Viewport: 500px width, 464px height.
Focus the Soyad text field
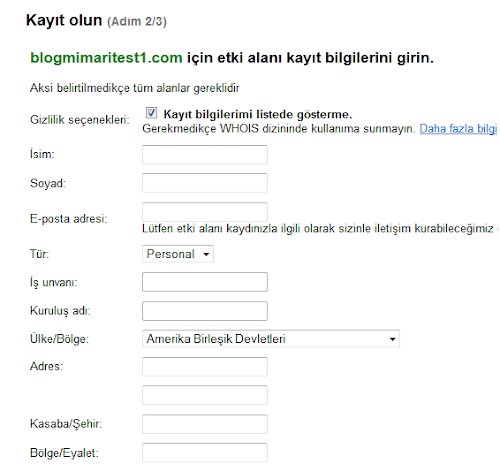point(205,183)
